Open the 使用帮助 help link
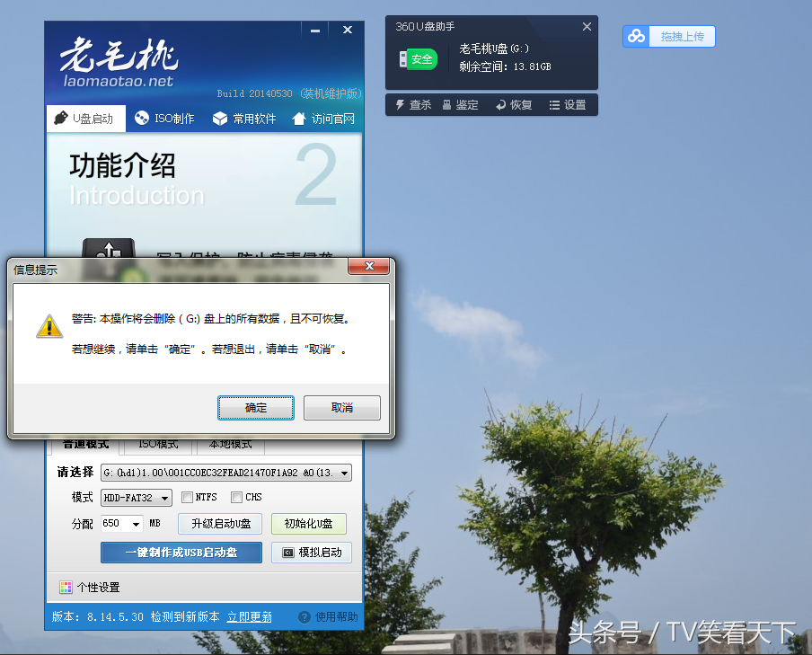812x655 pixels. pos(336,616)
